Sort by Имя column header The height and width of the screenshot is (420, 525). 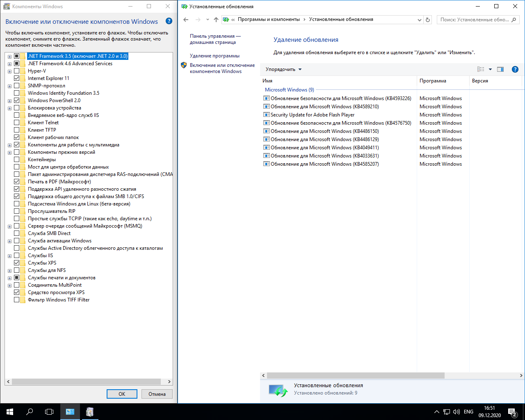[x=338, y=81]
